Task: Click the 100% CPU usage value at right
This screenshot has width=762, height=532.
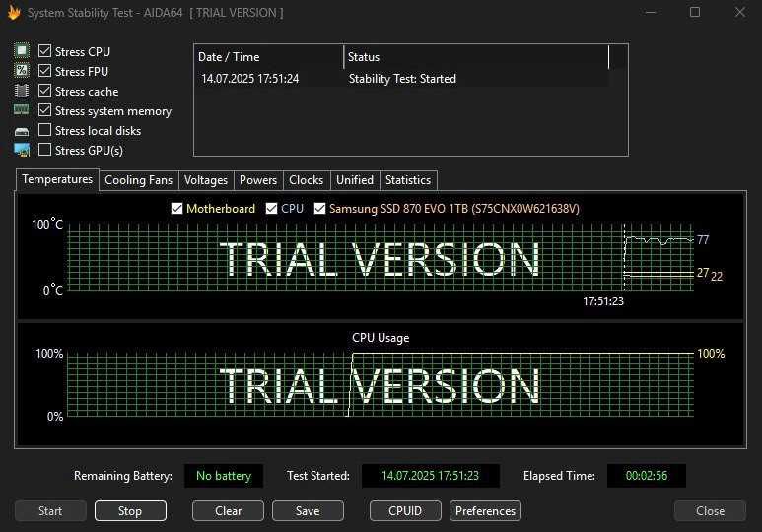Action: tap(711, 354)
